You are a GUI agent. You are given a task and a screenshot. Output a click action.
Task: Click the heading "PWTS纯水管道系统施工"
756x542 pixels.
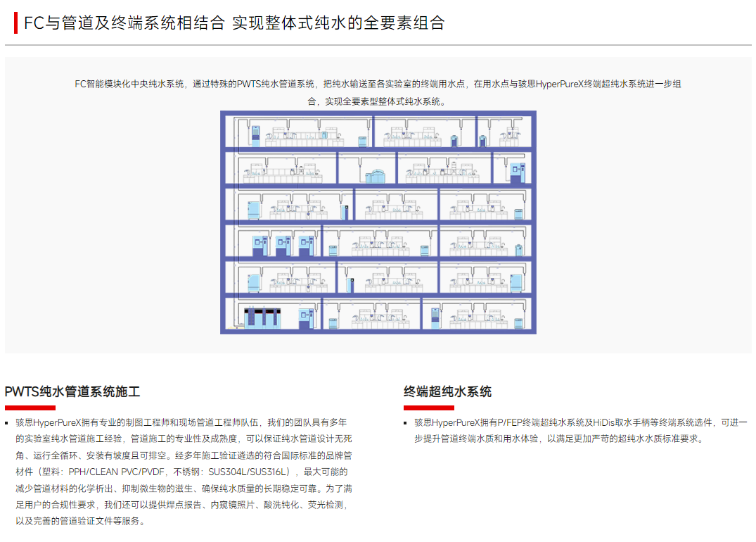72,391
